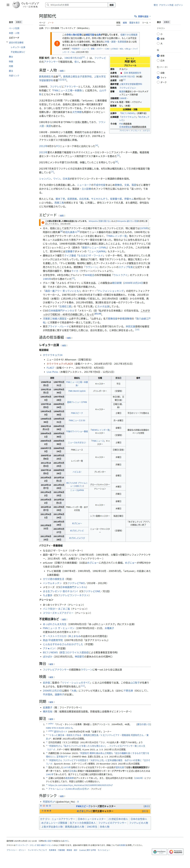Jump to 外部リンク in the contents sidebar
The width and height of the screenshot is (190, 868).
pyautogui.click(x=14, y=76)
